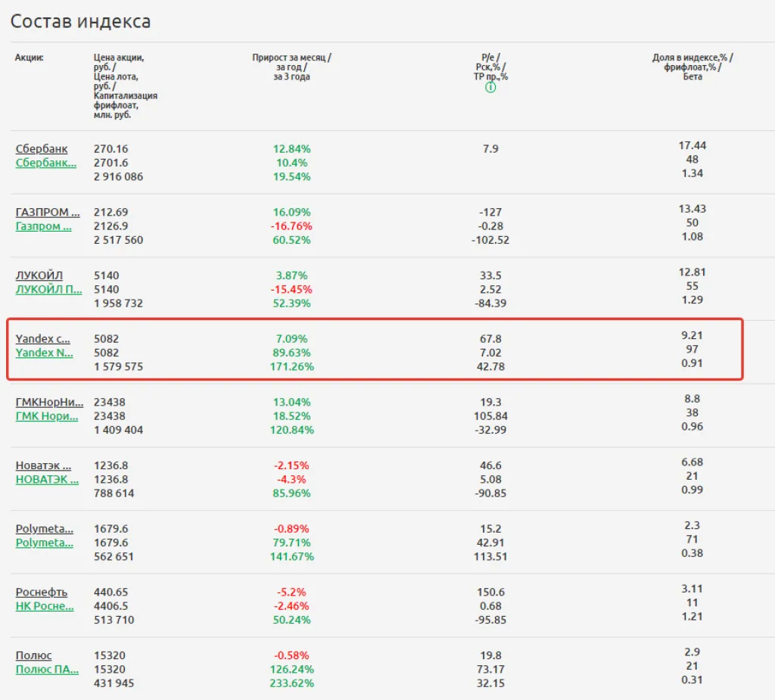
Task: Click the black Polymeta... stock link
Action: point(45,529)
